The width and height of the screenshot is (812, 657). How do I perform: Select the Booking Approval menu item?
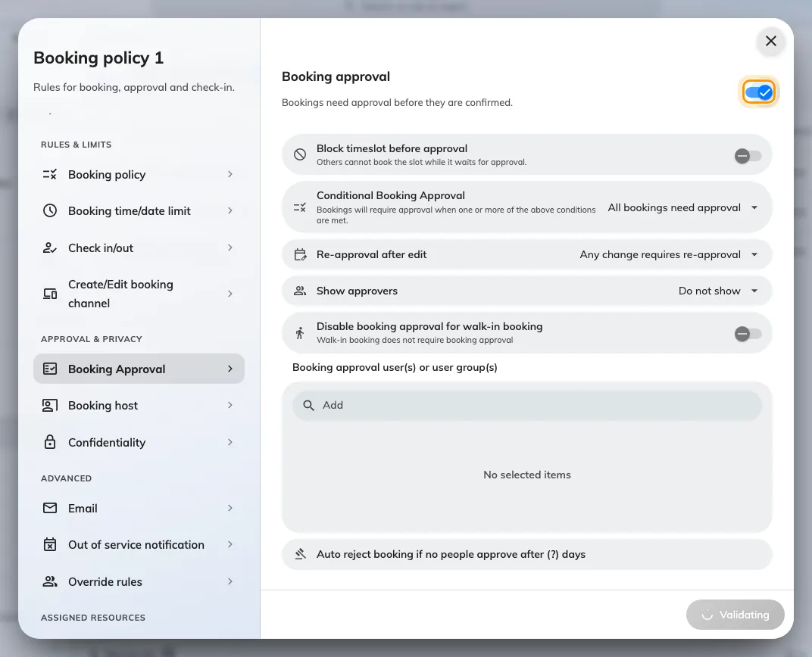(x=139, y=369)
